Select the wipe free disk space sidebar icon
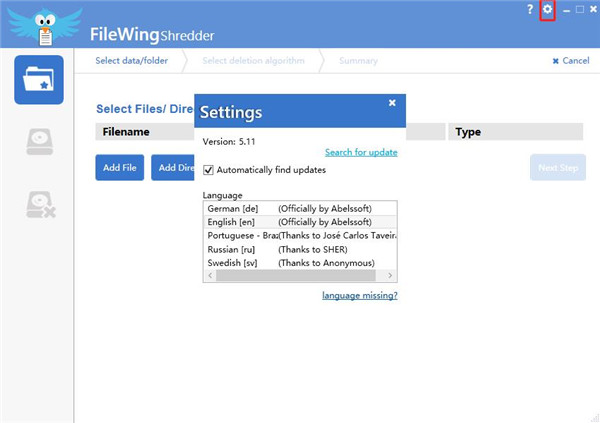 point(41,204)
